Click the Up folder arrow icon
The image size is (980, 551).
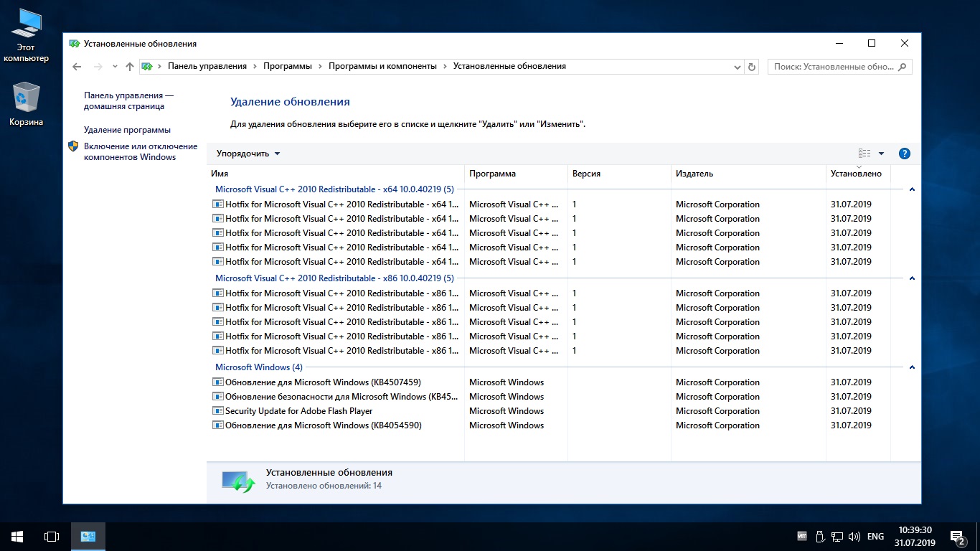point(129,67)
